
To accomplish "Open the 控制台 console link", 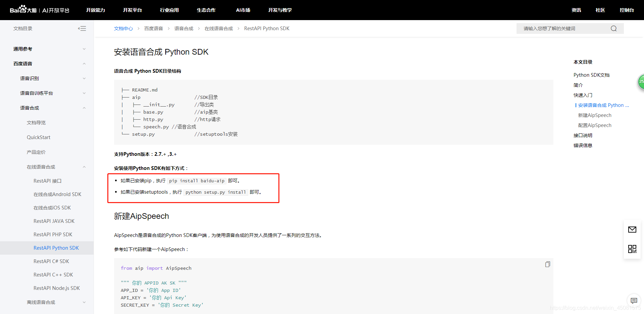I will tap(627, 10).
